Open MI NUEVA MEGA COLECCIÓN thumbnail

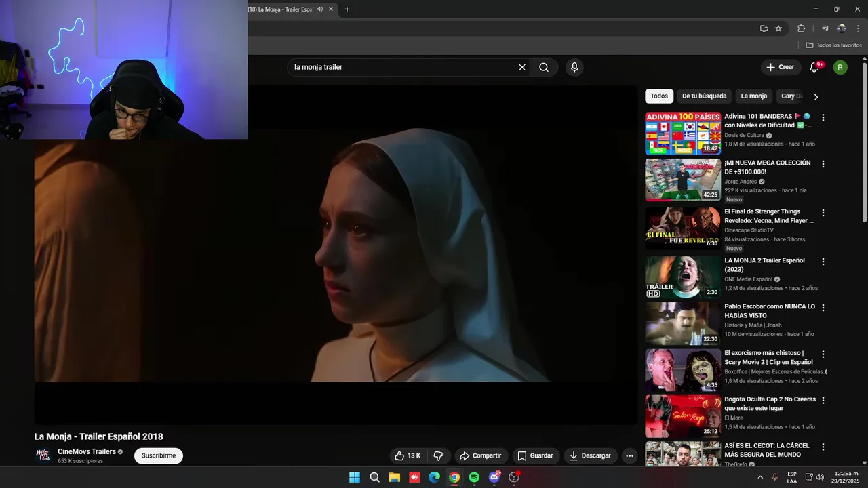(683, 180)
